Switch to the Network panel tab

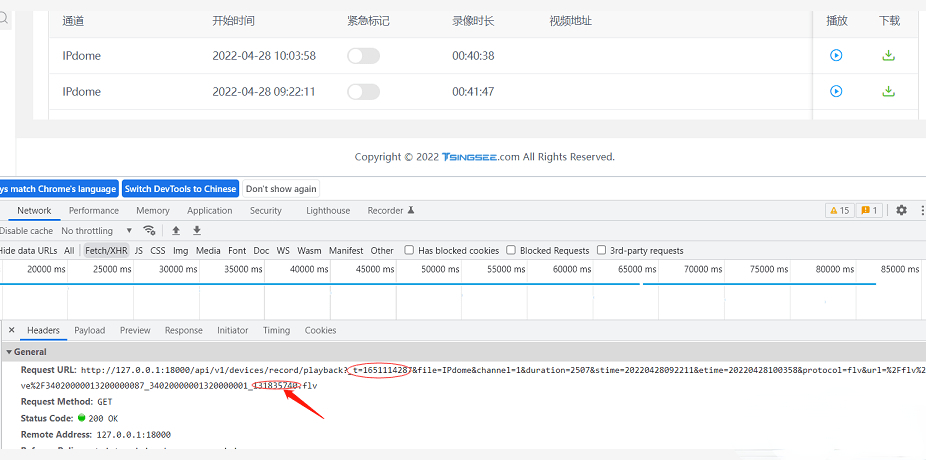coord(34,211)
